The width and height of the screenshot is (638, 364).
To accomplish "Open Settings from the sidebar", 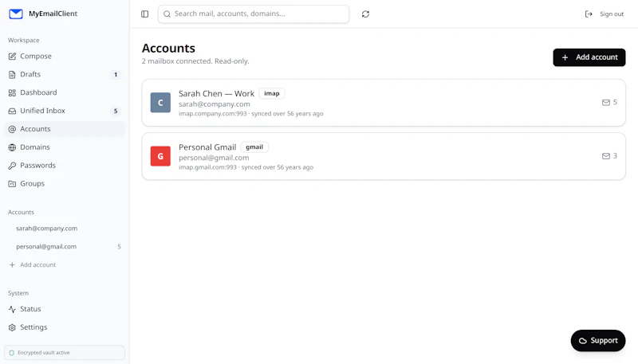I will pyautogui.click(x=65, y=327).
